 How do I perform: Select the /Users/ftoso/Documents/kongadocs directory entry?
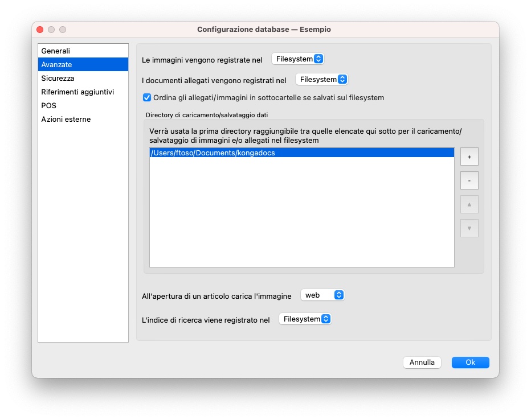213,153
